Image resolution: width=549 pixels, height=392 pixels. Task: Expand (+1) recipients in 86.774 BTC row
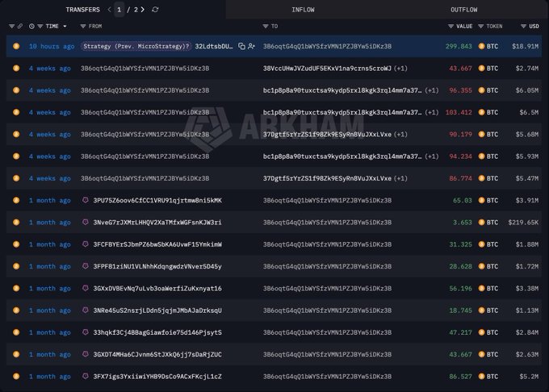click(x=400, y=179)
